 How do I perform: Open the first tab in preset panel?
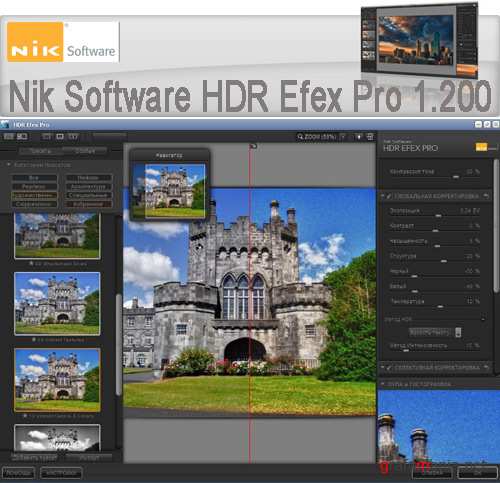tap(40, 151)
